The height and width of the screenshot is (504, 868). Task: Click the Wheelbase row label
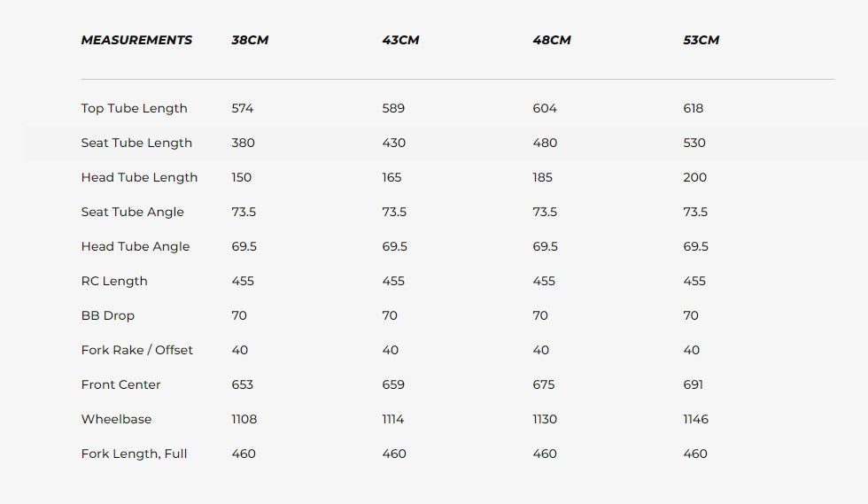pyautogui.click(x=116, y=419)
